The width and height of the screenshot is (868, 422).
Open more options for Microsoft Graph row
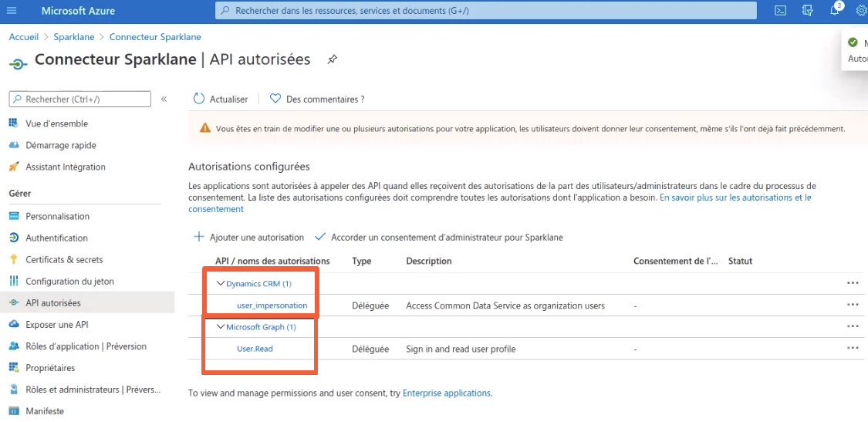(x=853, y=326)
